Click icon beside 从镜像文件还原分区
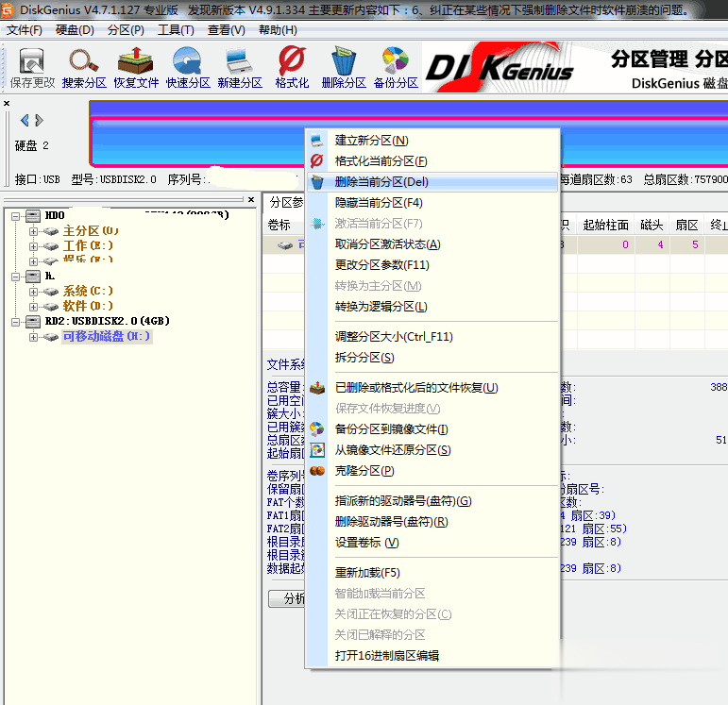 pyautogui.click(x=317, y=450)
